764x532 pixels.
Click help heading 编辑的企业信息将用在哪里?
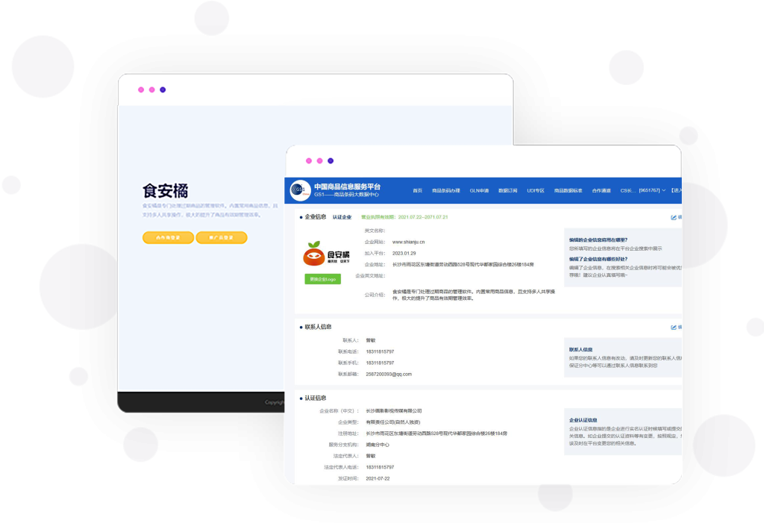click(598, 240)
